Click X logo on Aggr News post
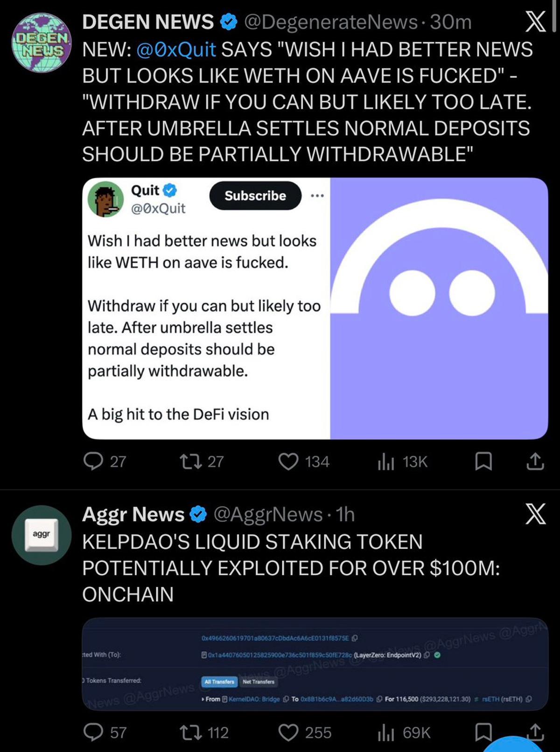The height and width of the screenshot is (752, 560). [535, 514]
